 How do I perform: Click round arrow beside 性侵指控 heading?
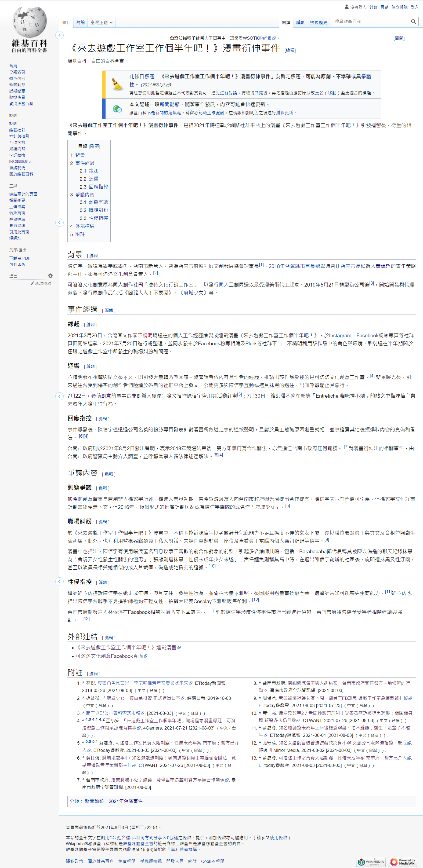pos(59,581)
